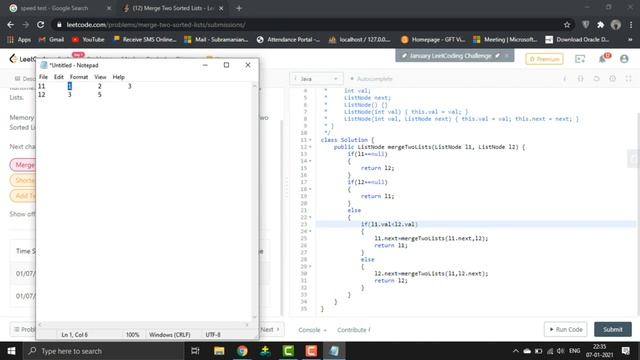Open Notepad Format menu
This screenshot has height=360, width=640.
[79, 77]
